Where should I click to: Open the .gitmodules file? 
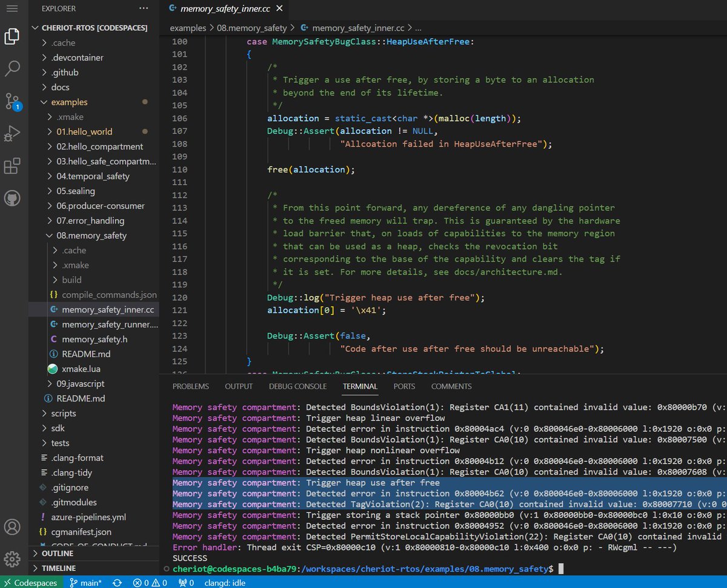(x=93, y=502)
